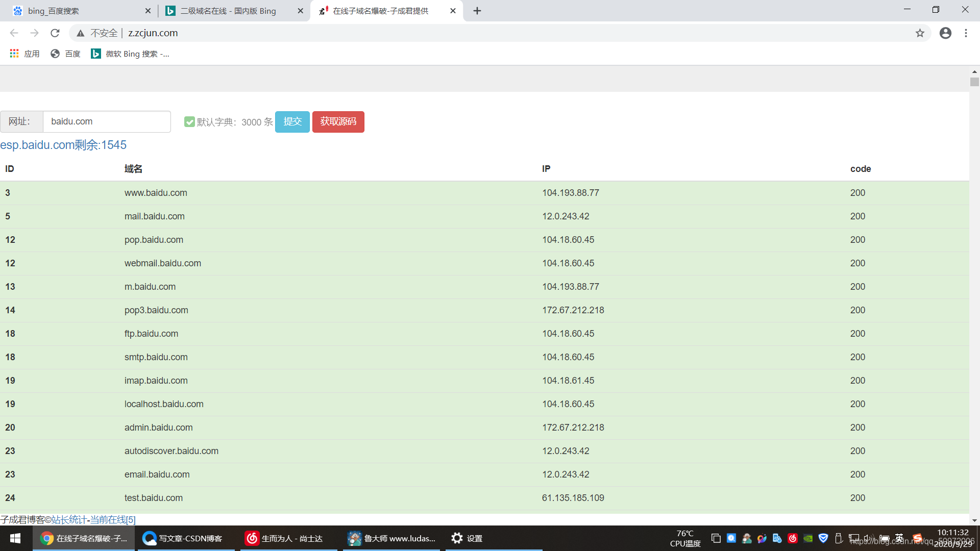The width and height of the screenshot is (980, 551).
Task: Close the bing_百度搜索 tab
Action: [x=148, y=11]
